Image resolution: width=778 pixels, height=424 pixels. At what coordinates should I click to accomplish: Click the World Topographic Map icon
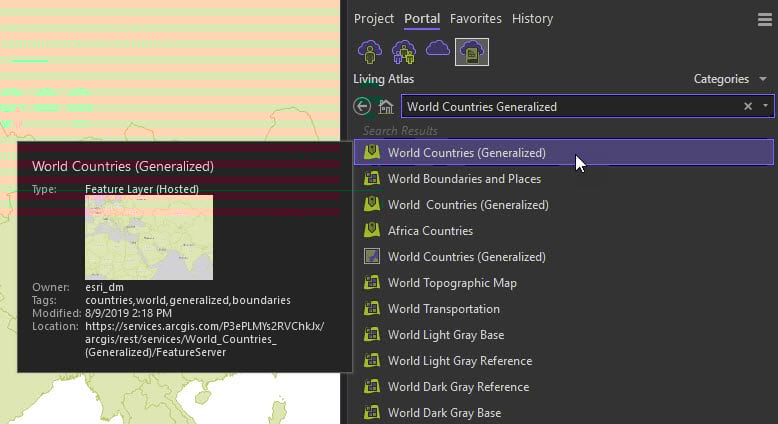(372, 283)
